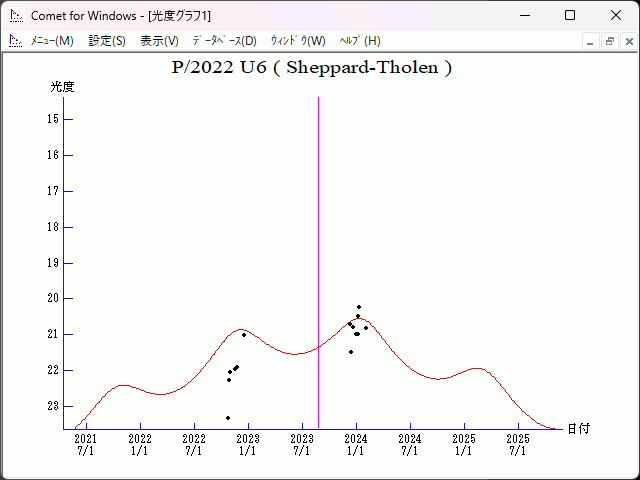Maximize the Comet for Windows main window

pyautogui.click(x=570, y=16)
